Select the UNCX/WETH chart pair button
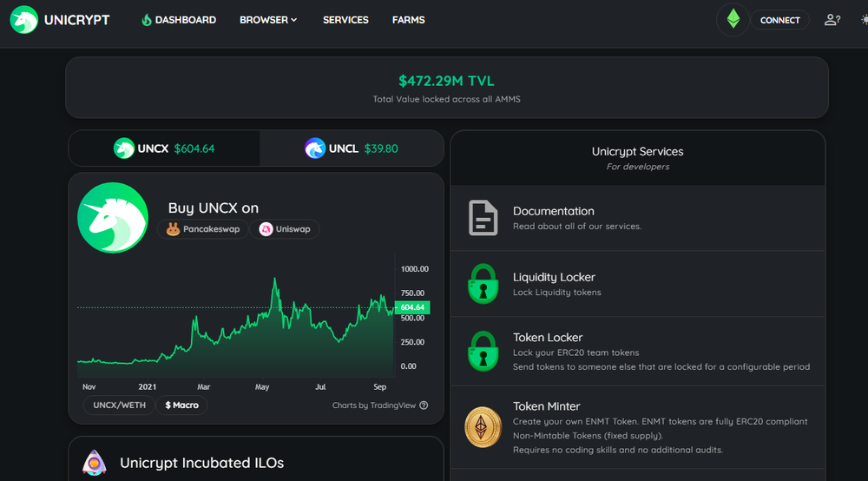Viewport: 868px width, 481px height. tap(119, 405)
